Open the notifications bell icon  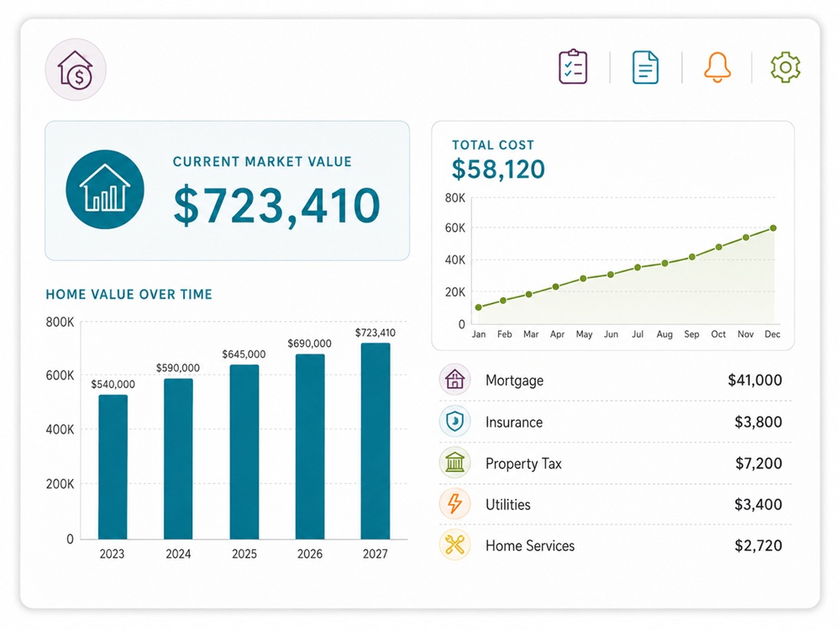click(x=717, y=67)
